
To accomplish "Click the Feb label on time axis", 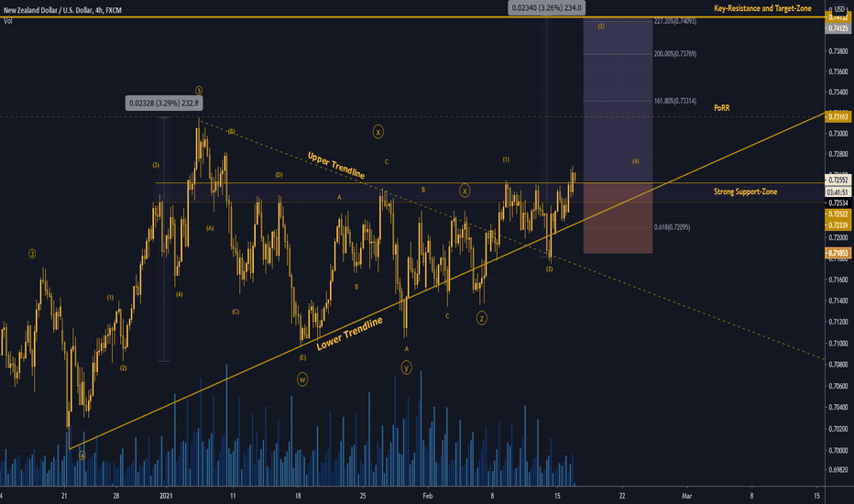I will click(x=428, y=496).
